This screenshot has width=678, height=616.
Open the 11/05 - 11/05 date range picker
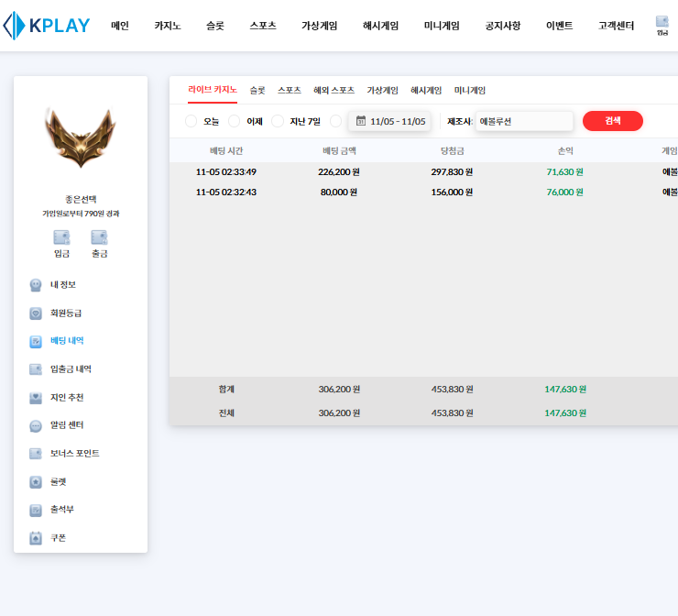pos(390,121)
